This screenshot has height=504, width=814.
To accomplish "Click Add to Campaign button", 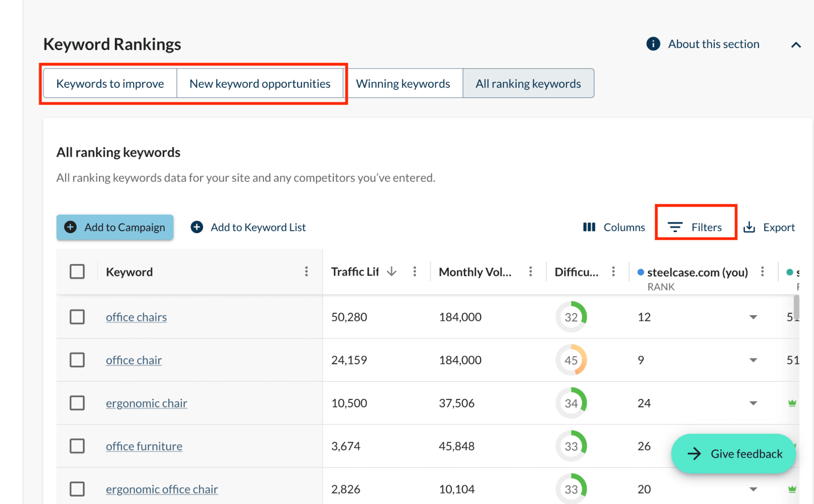I will (x=115, y=227).
